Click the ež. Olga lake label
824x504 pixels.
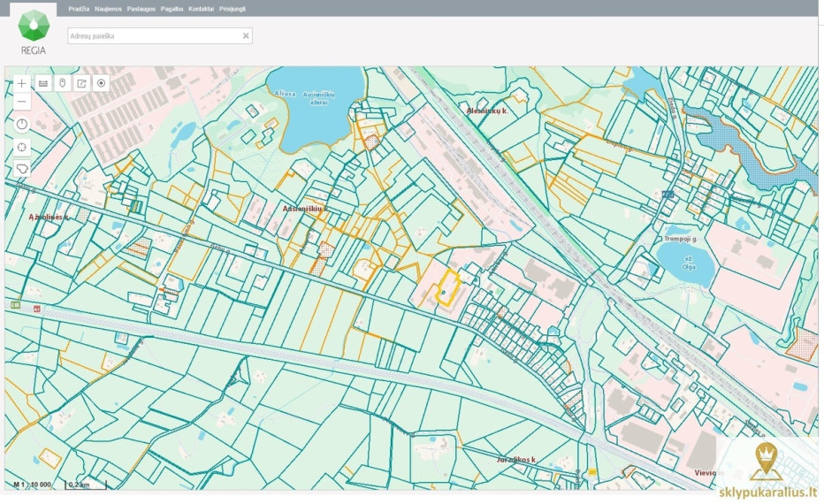[689, 263]
